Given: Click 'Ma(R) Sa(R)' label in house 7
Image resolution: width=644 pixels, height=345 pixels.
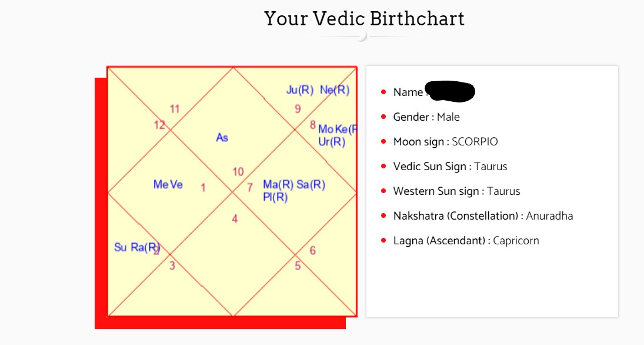Looking at the screenshot, I should [294, 185].
